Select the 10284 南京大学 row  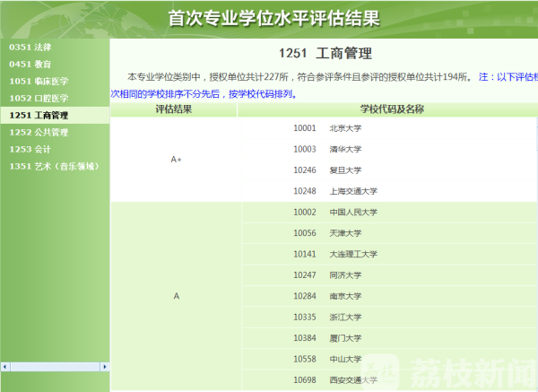click(x=389, y=296)
